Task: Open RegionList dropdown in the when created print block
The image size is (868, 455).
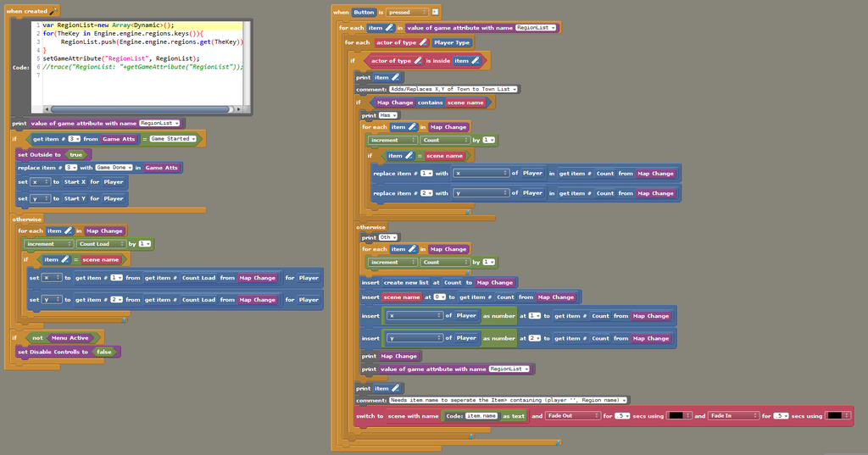Action: (x=159, y=124)
